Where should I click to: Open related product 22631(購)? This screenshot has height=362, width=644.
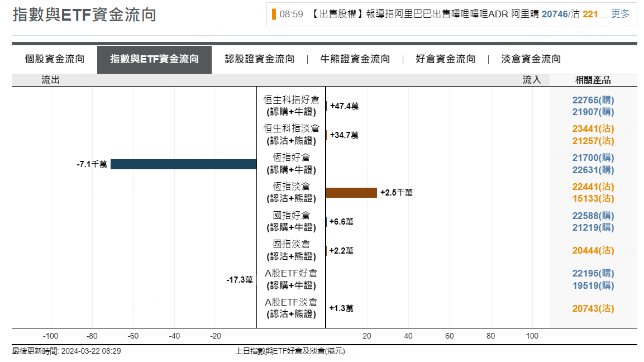pyautogui.click(x=593, y=170)
